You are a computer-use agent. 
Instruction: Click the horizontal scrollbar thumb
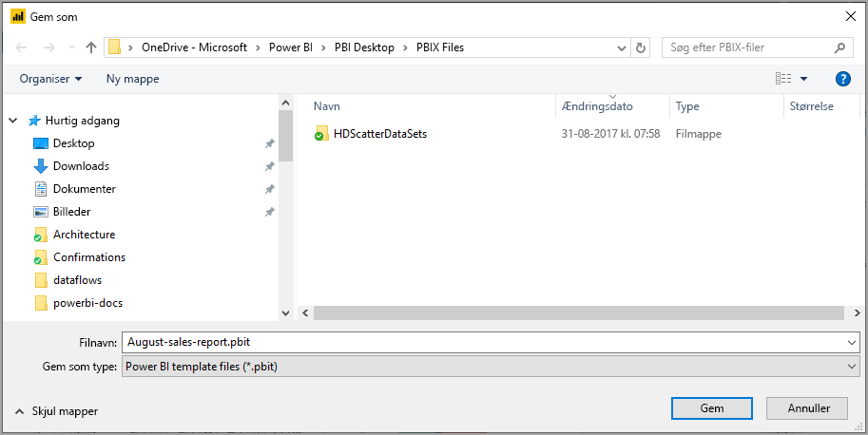(x=579, y=312)
